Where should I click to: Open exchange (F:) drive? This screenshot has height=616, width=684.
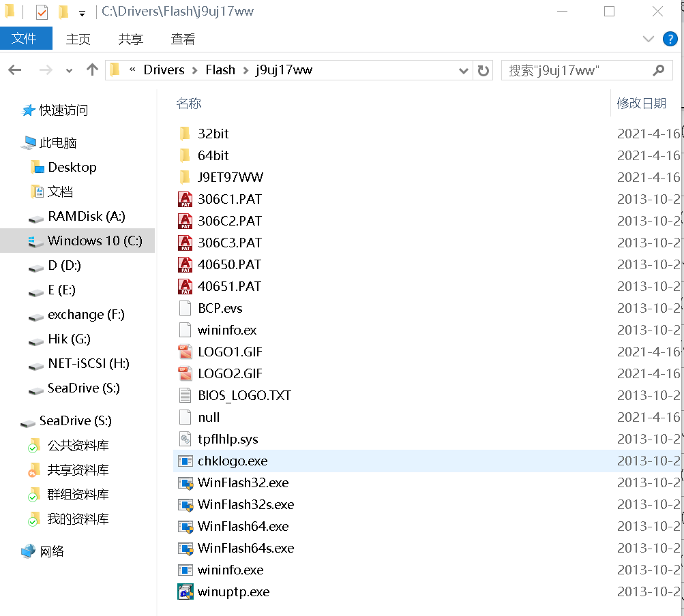(x=77, y=314)
